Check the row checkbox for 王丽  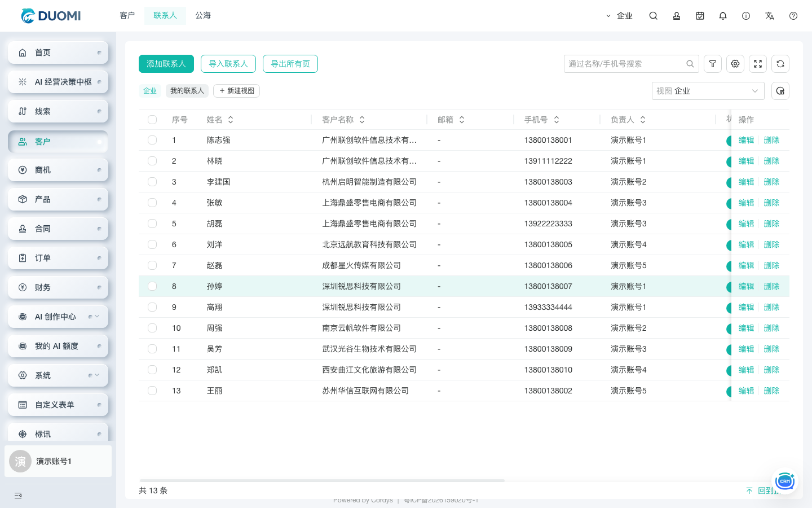point(152,391)
